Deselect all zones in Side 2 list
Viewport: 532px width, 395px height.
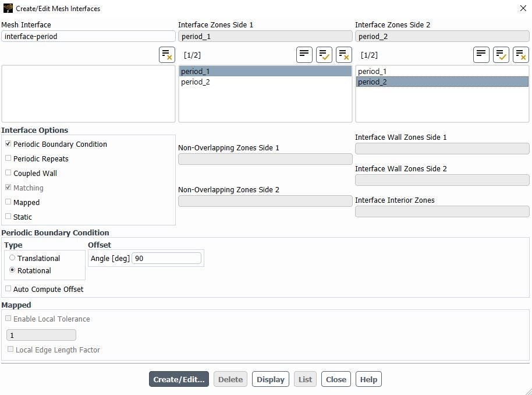pyautogui.click(x=521, y=55)
